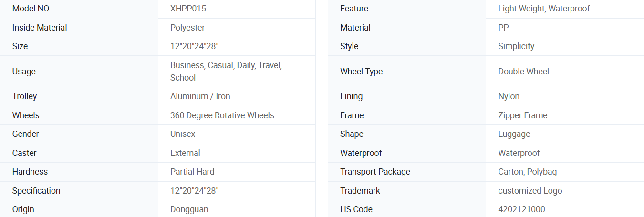Screen dimensions: 644x217
Task: Click the Light Weight, Waterproof feature value
Action: (544, 9)
